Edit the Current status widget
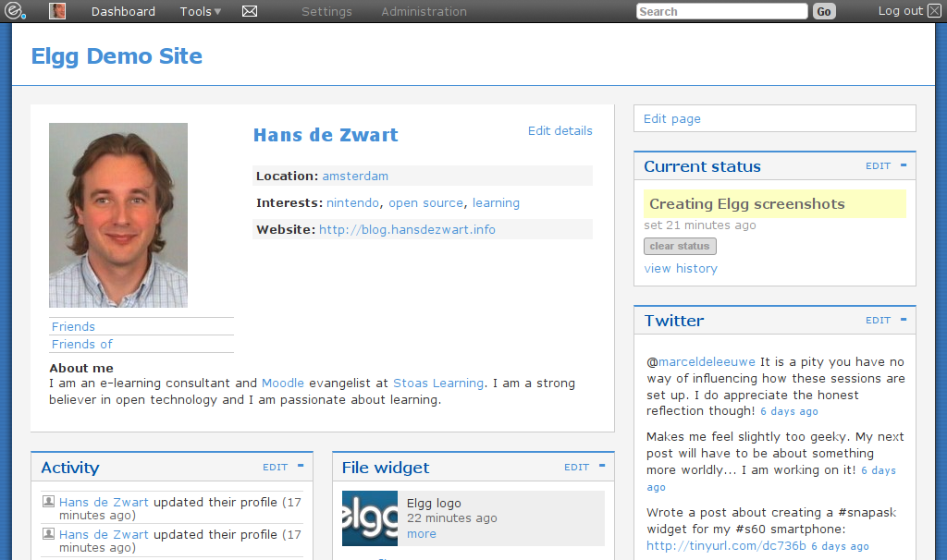Screen dimensions: 947x560 [879, 166]
